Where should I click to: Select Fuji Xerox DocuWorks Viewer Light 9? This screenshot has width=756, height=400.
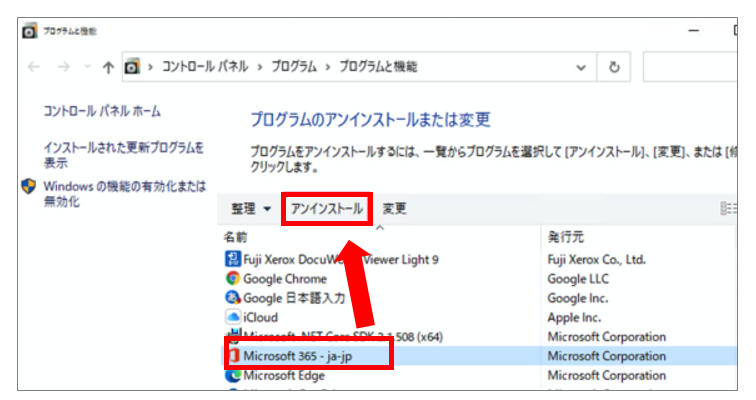click(x=340, y=260)
